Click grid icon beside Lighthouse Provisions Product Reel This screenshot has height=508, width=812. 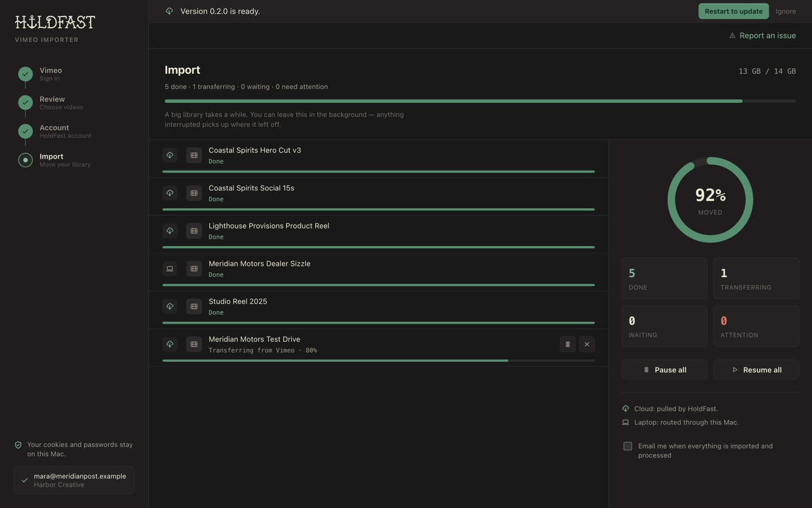click(x=194, y=231)
